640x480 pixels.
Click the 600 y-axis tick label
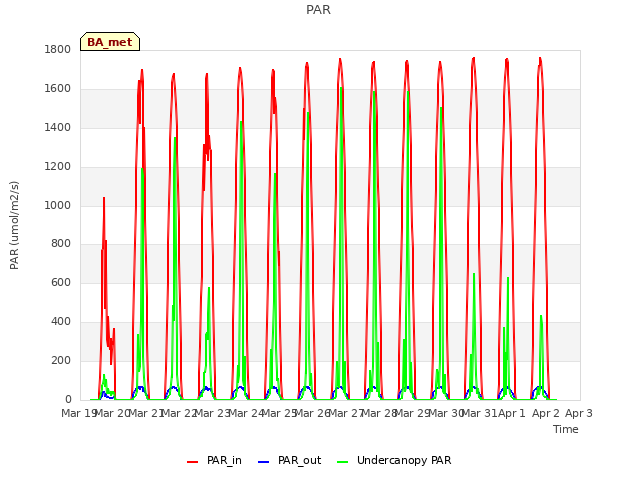click(x=61, y=282)
